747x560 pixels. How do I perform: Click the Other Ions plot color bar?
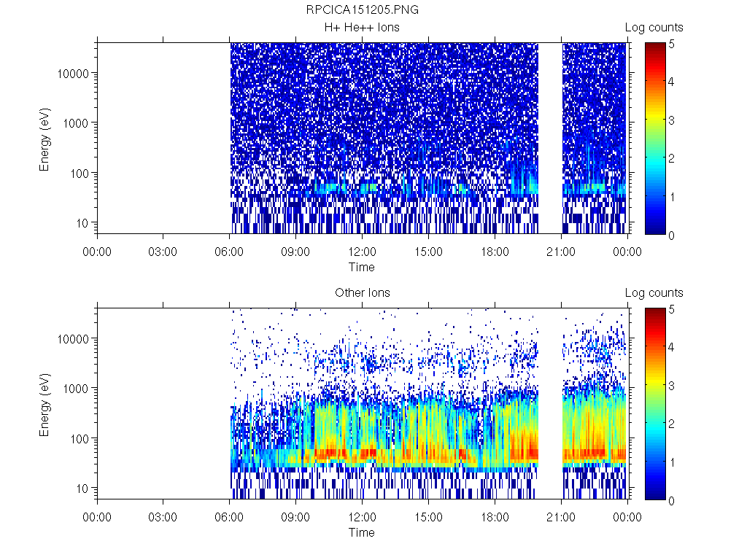[655, 404]
